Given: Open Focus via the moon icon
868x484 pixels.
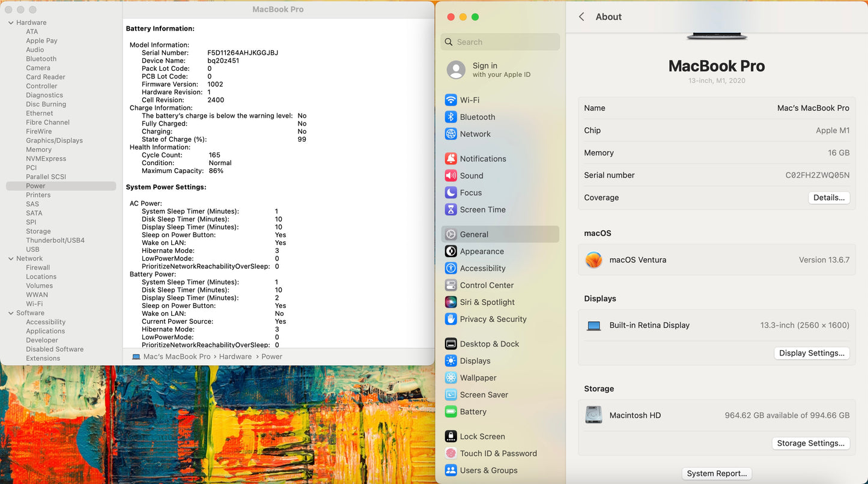Looking at the screenshot, I should tap(451, 193).
